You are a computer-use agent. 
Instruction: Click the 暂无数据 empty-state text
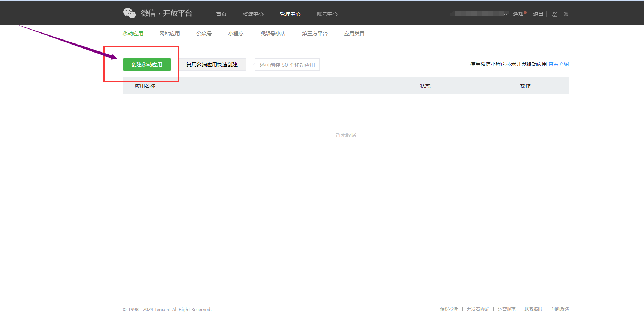[346, 135]
